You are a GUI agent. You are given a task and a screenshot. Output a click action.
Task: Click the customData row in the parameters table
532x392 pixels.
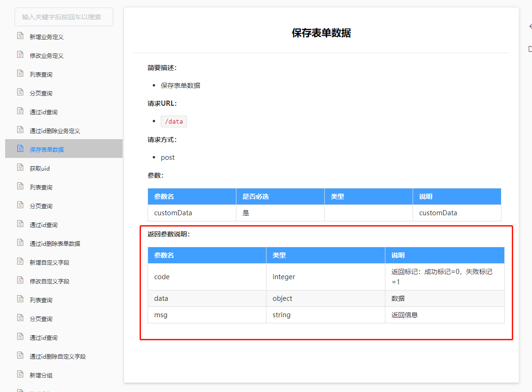pos(191,213)
